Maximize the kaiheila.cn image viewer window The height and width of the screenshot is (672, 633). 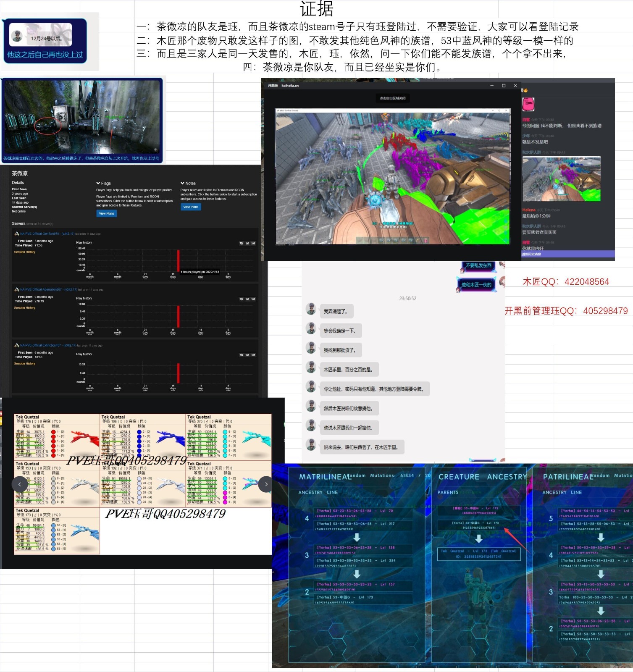tap(504, 86)
